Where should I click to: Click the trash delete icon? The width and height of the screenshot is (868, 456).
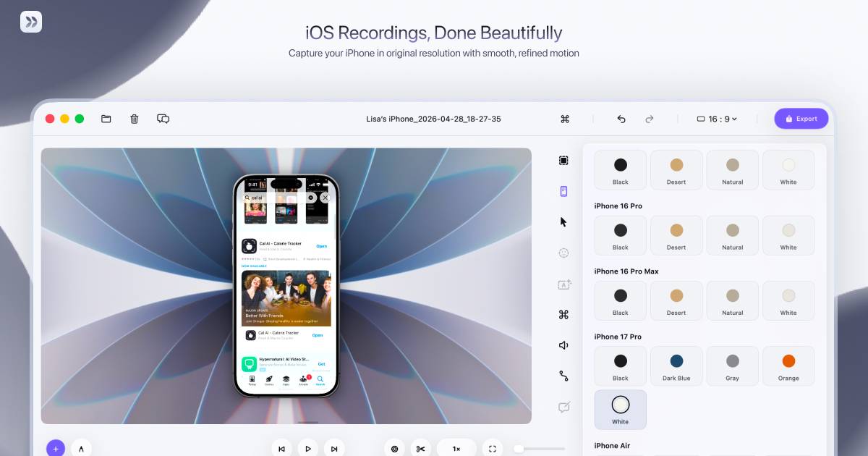point(135,119)
